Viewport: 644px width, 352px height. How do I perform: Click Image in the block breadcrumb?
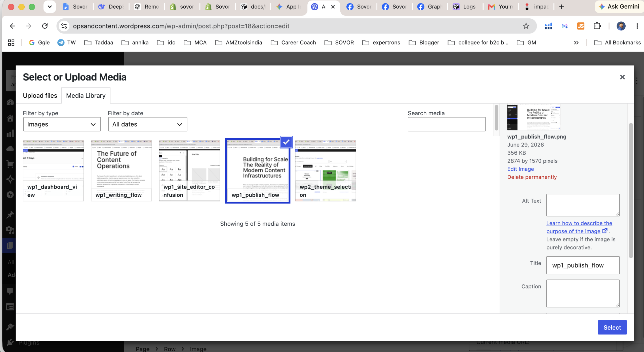[x=198, y=349]
